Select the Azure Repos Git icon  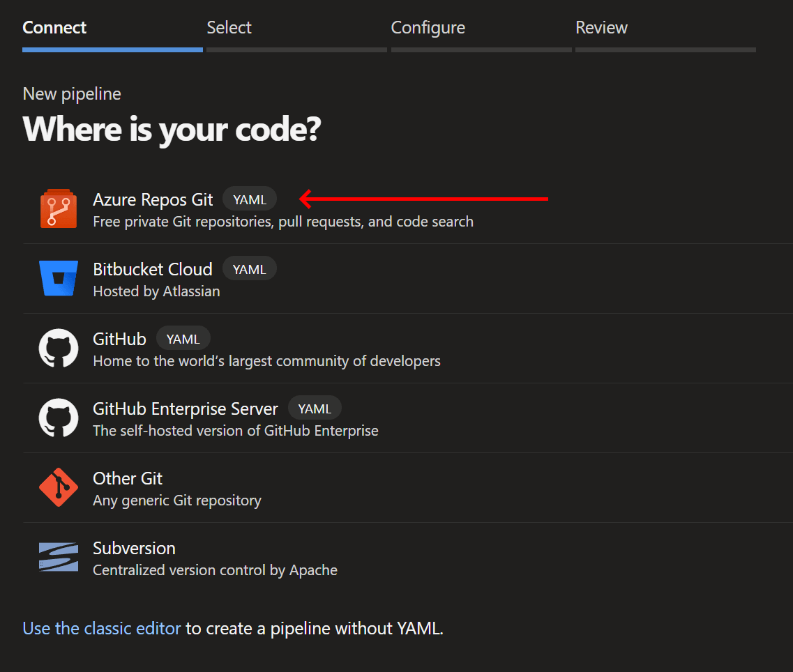tap(58, 208)
